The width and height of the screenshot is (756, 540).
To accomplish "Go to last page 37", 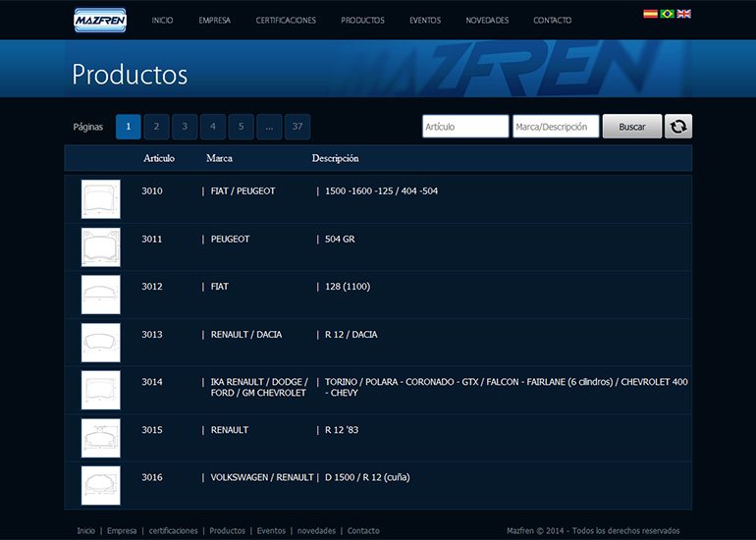I will pos(297,127).
